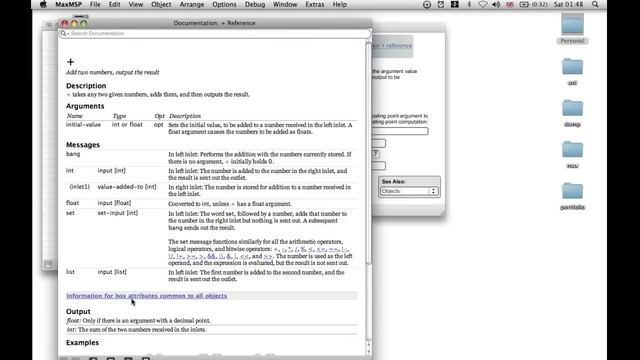Open the Object menu
The image size is (640, 360).
[x=161, y=4]
